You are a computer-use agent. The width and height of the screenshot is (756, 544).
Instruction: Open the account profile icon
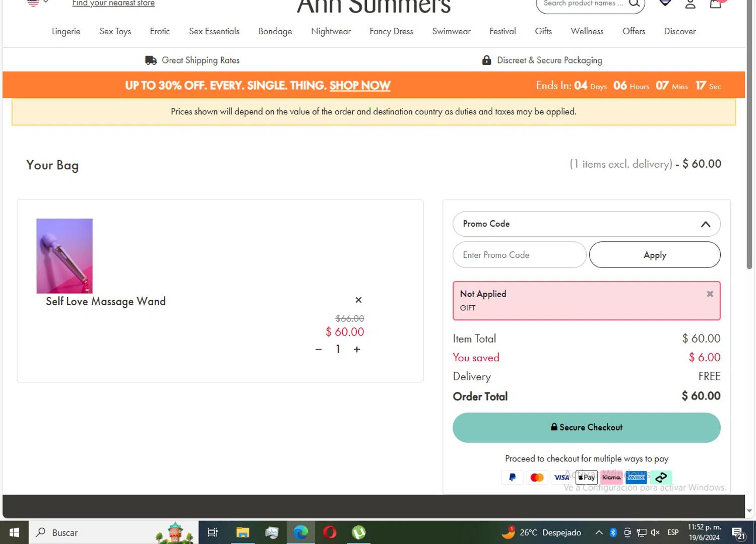coord(690,4)
